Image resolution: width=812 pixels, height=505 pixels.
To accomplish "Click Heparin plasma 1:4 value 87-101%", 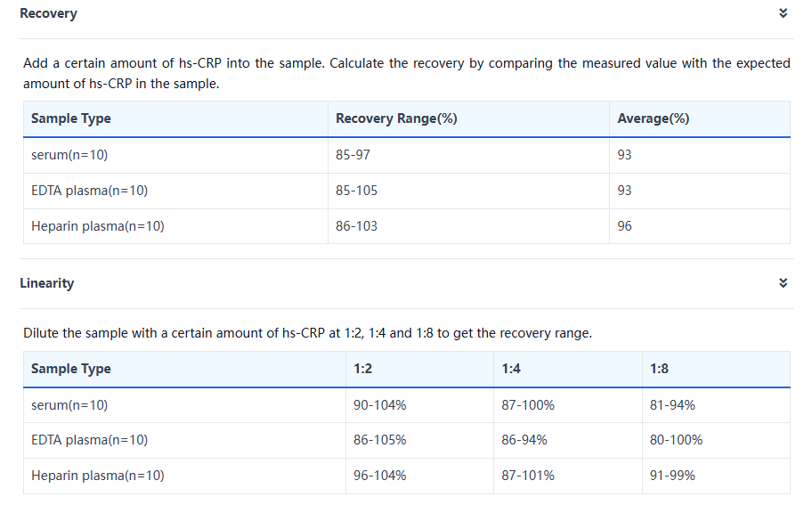I will [528, 476].
